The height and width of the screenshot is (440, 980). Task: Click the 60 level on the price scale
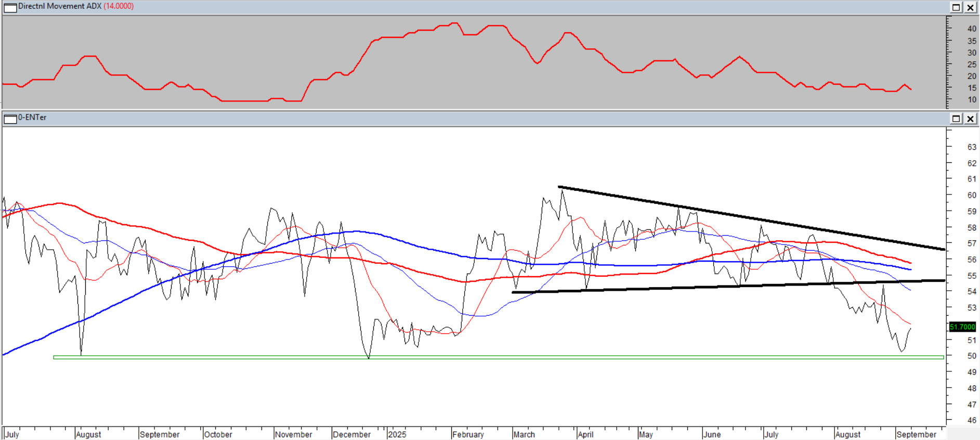971,195
